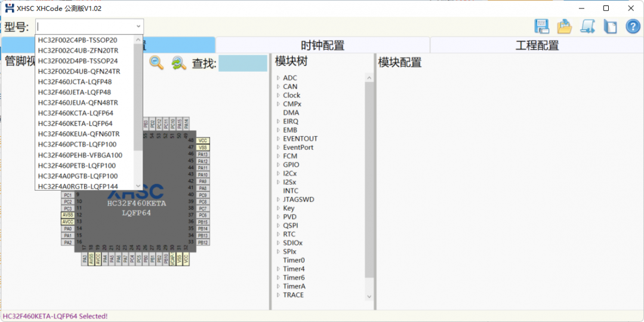Click pin PA12 on the chip
The height and width of the screenshot is (322, 644).
point(203,161)
